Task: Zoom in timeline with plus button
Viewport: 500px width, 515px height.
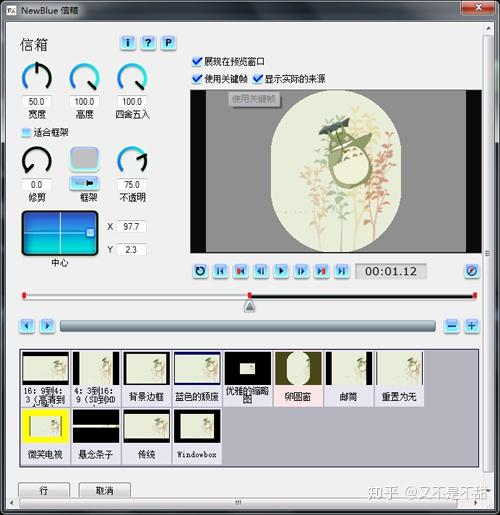Action: [472, 326]
